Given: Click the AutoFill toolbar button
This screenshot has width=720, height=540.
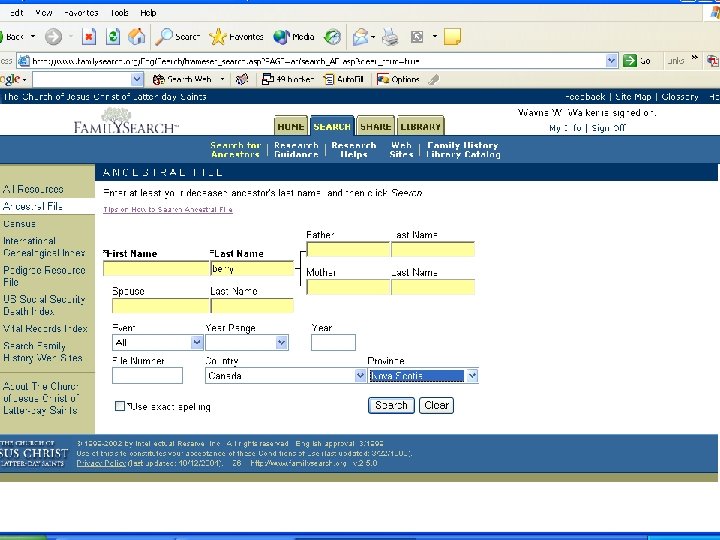Looking at the screenshot, I should click(x=344, y=79).
